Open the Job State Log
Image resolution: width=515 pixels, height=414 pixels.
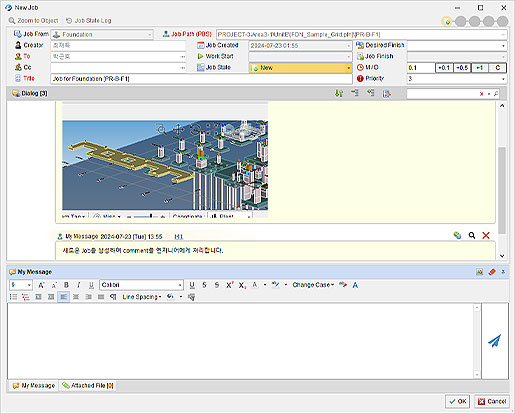pyautogui.click(x=88, y=21)
